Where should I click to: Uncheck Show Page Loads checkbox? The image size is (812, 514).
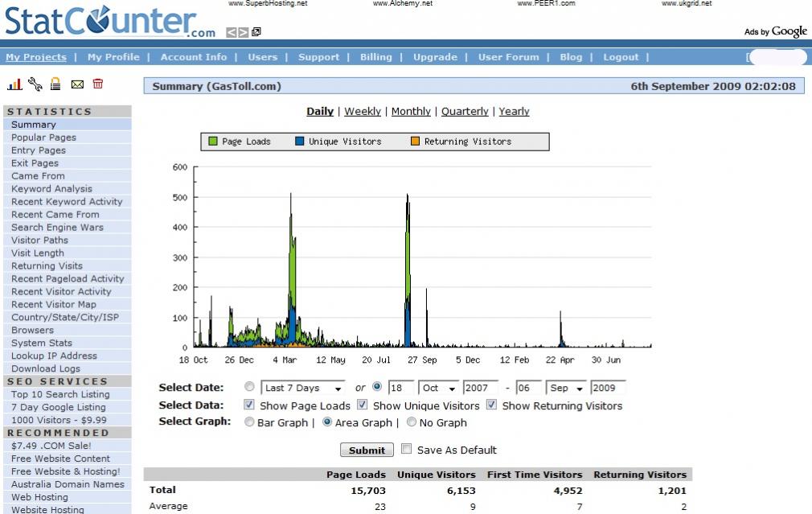pos(249,405)
